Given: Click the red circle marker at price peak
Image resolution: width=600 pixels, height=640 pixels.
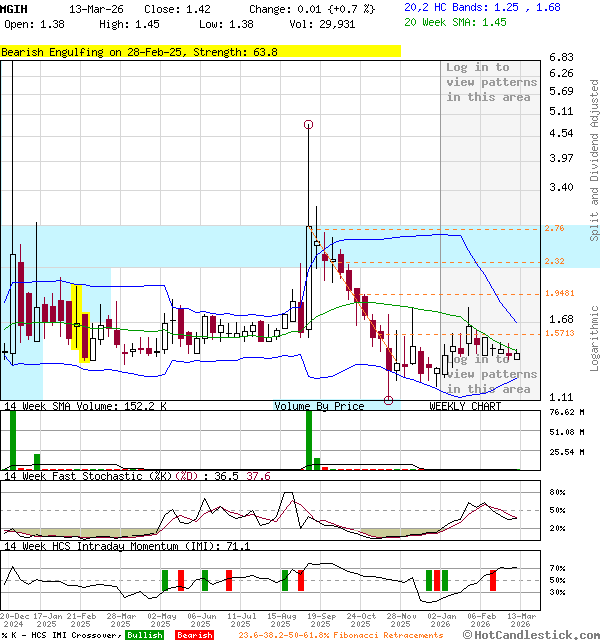Looking at the screenshot, I should [x=308, y=125].
